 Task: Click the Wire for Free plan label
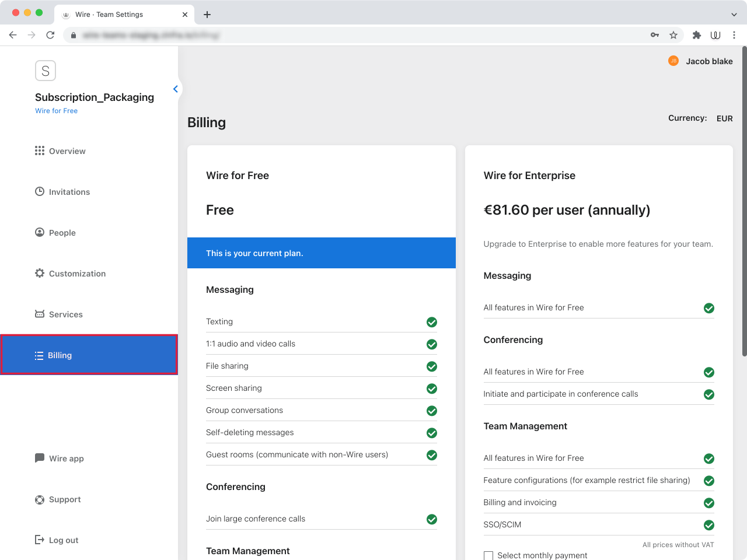coord(56,111)
